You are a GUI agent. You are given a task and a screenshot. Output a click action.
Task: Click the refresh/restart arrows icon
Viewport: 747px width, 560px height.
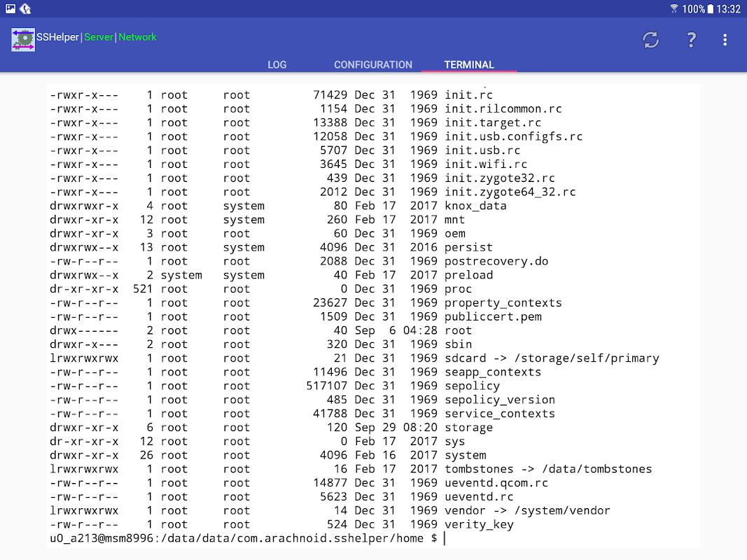651,40
